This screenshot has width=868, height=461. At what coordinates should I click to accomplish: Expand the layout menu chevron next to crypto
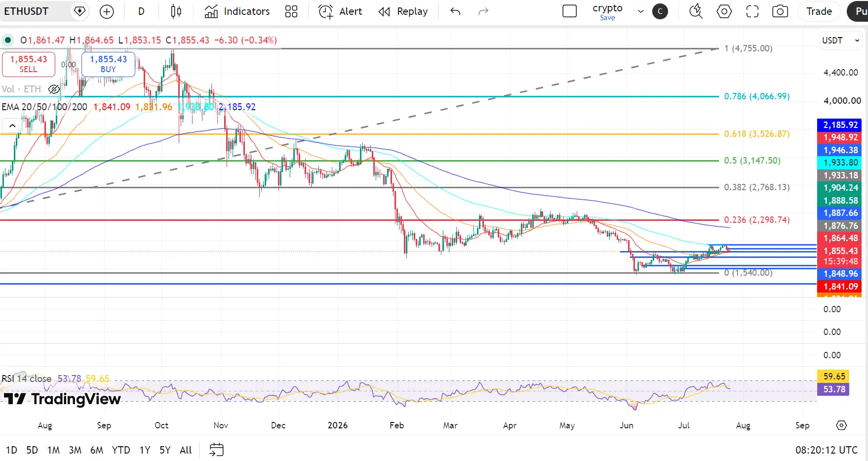click(641, 11)
